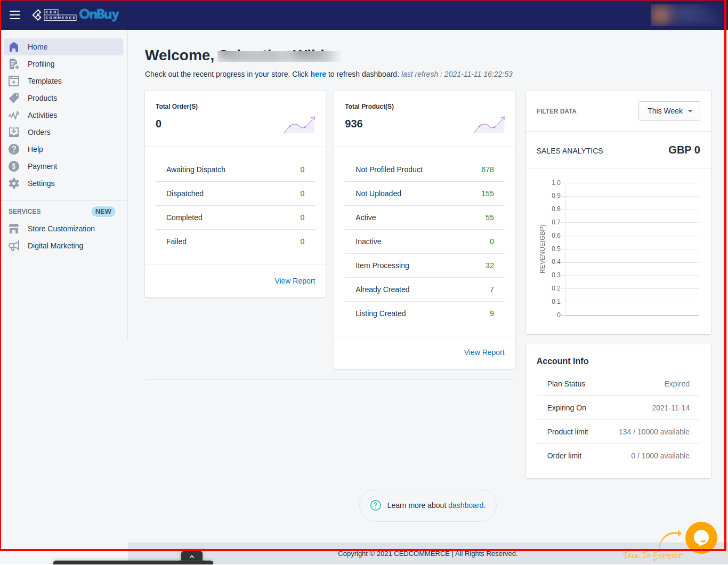Open Settings menu item
Screen dimensions: 728x565
[64, 183]
